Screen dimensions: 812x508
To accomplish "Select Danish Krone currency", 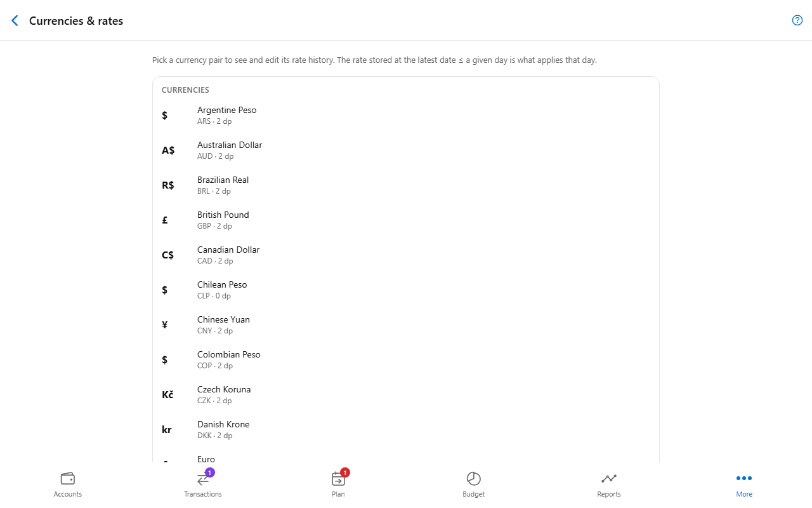I will pyautogui.click(x=406, y=430).
